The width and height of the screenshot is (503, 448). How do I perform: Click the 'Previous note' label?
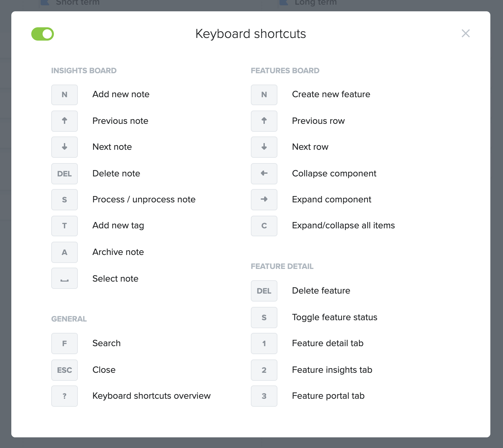click(x=120, y=121)
